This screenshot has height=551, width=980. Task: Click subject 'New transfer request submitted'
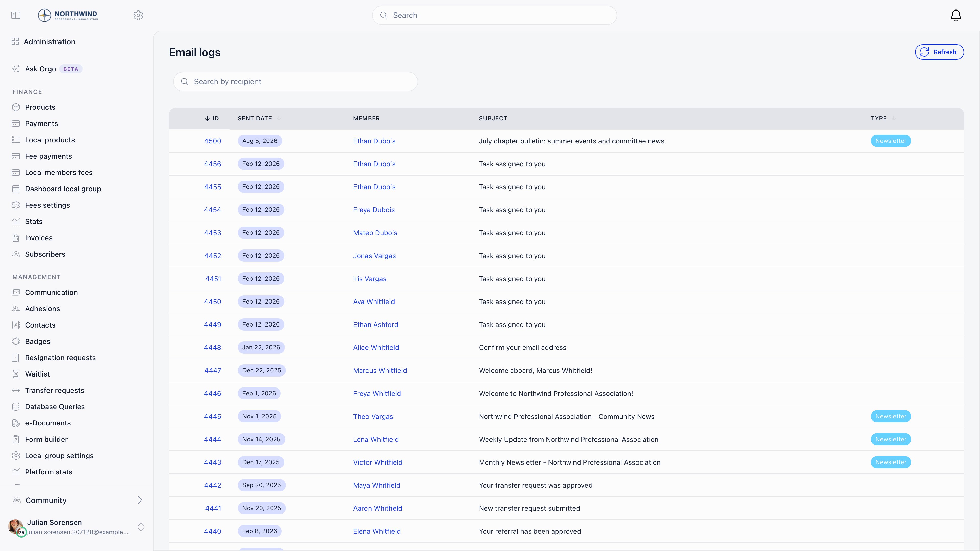(529, 508)
